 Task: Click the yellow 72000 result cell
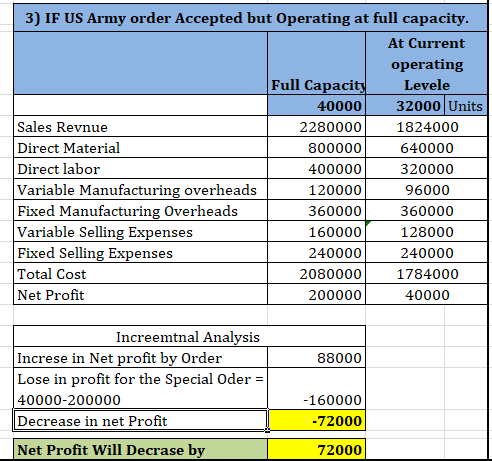tap(316, 450)
